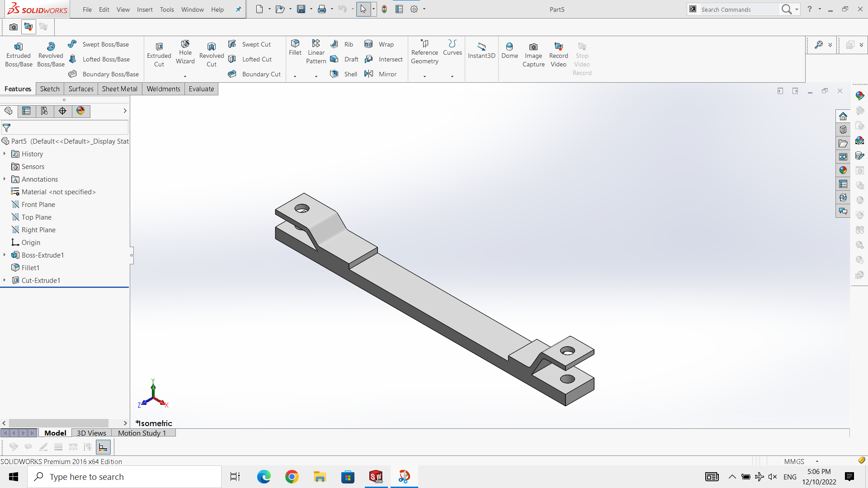This screenshot has height=488, width=868.
Task: Activate the Mirror tool
Action: coord(380,74)
